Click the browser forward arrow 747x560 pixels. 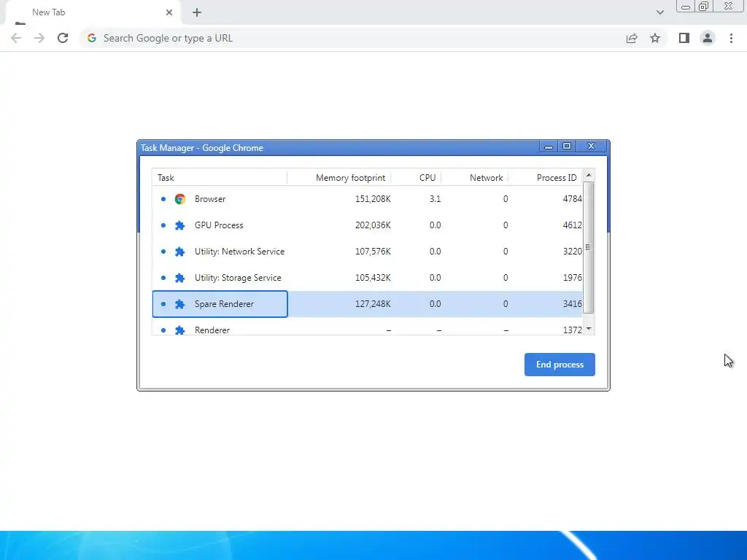pyautogui.click(x=39, y=38)
